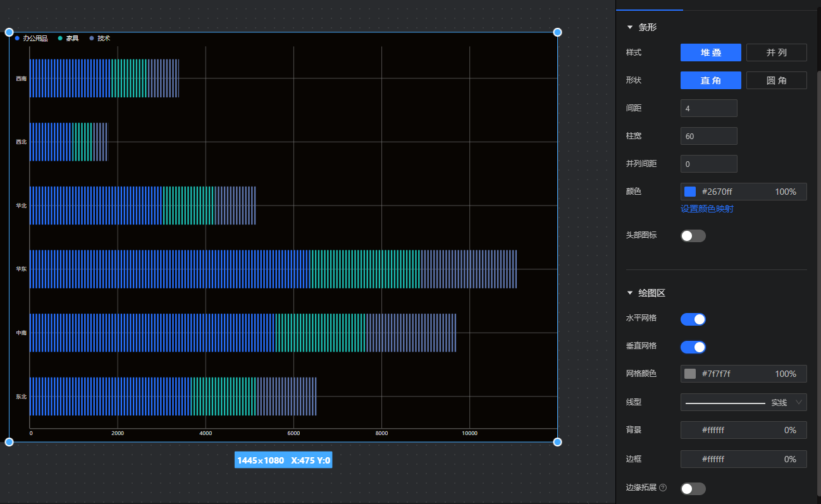Click the bottom-right resize handle of the chart
Viewport: 821px width, 504px height.
(x=557, y=441)
